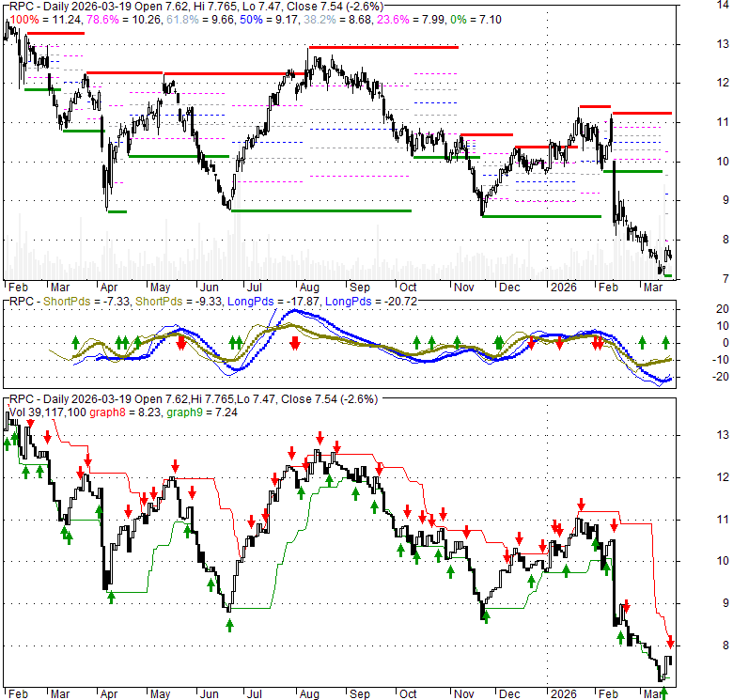Select the Apr label on the top chart's time axis

click(108, 288)
